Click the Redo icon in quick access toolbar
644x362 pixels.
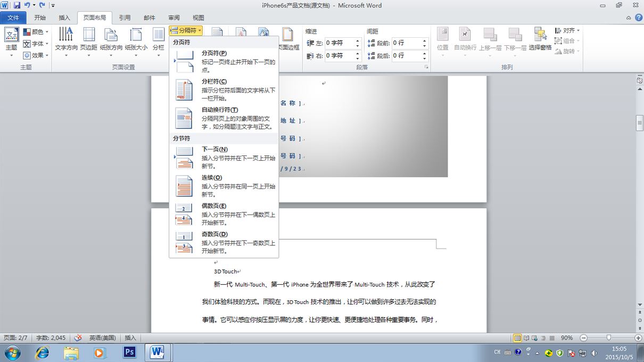(x=42, y=5)
